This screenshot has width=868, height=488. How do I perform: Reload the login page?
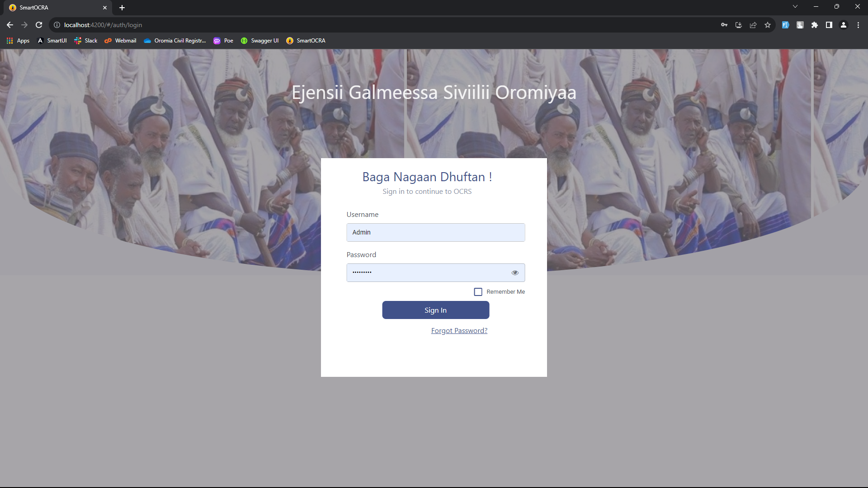[x=39, y=25]
